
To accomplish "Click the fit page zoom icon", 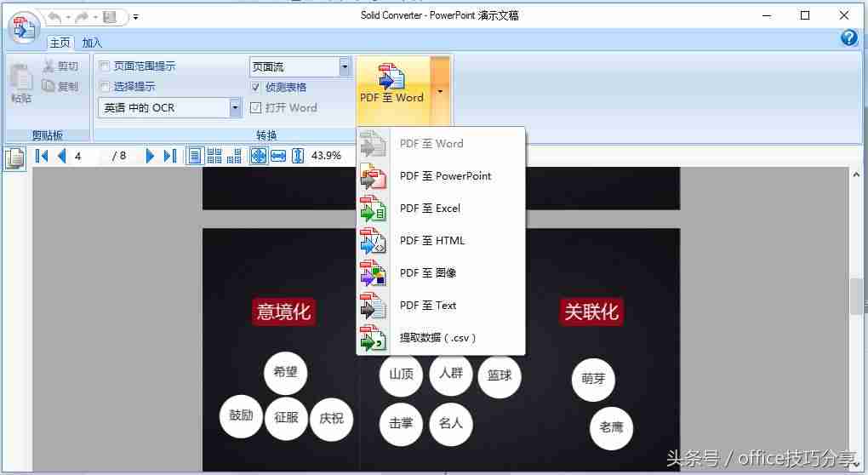I will point(259,156).
